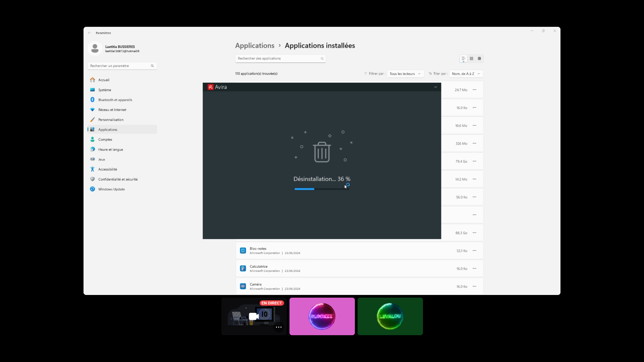Open more options for Calculatrice

pos(475,268)
